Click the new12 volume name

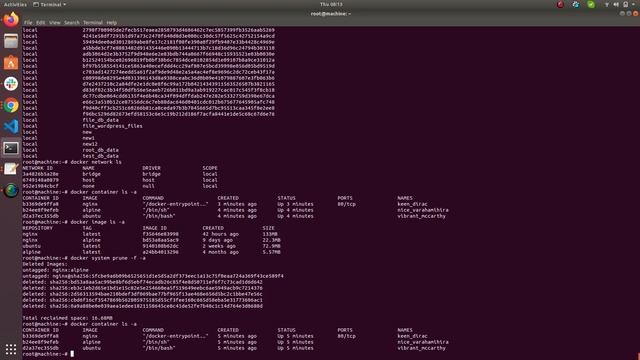[90, 144]
